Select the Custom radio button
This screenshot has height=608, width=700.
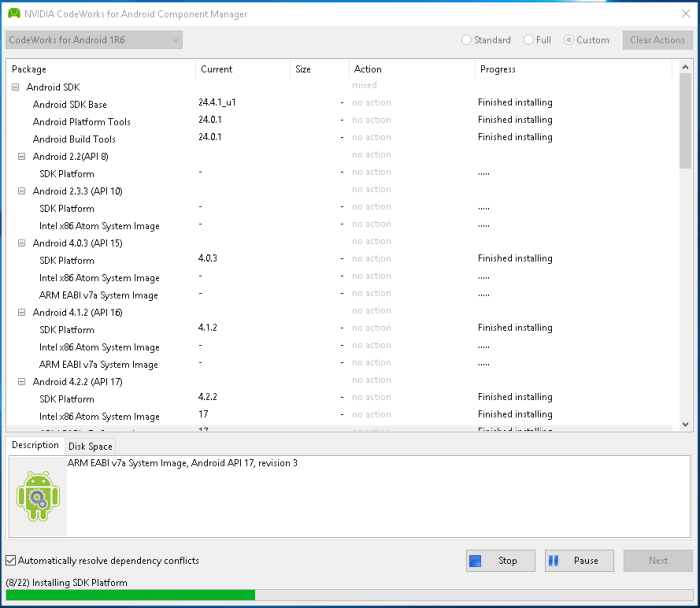point(569,40)
